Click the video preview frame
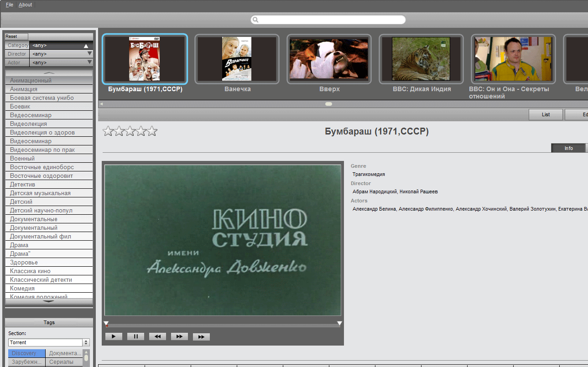588x367 pixels. (x=223, y=240)
